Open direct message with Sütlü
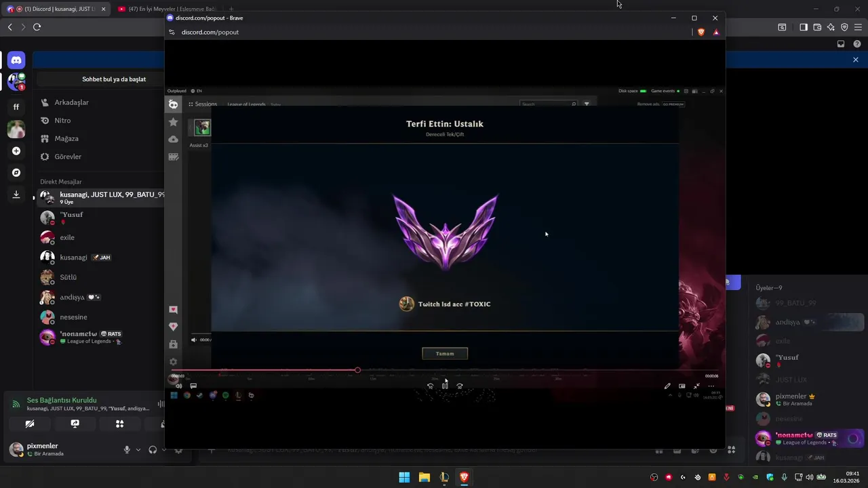 100,277
